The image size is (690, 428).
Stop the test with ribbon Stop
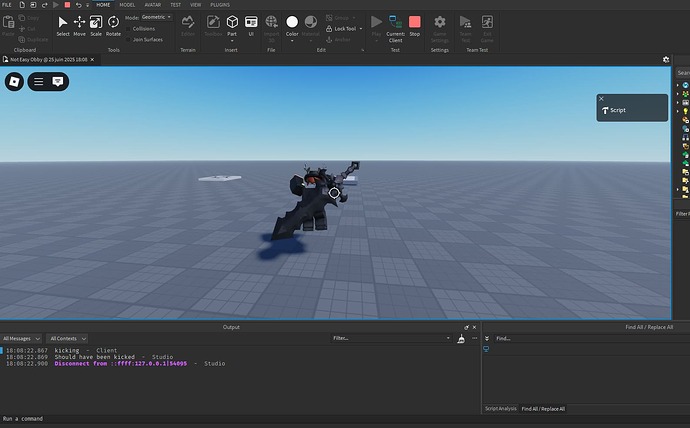click(415, 26)
